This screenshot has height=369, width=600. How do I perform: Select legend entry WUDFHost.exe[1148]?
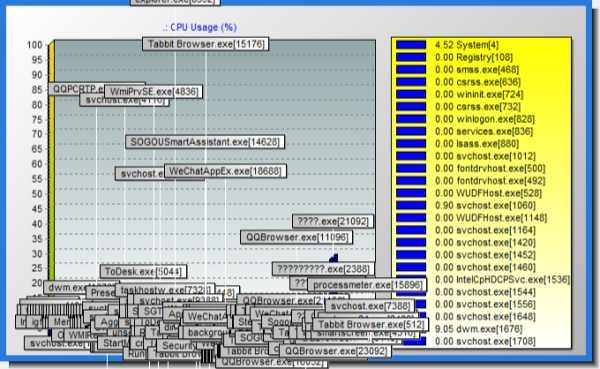pyautogui.click(x=491, y=218)
